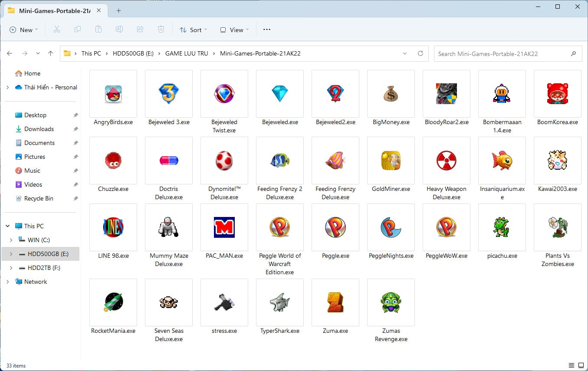Select RocketMania.exe icon
Screen dimensions: 588x371
[113, 302]
